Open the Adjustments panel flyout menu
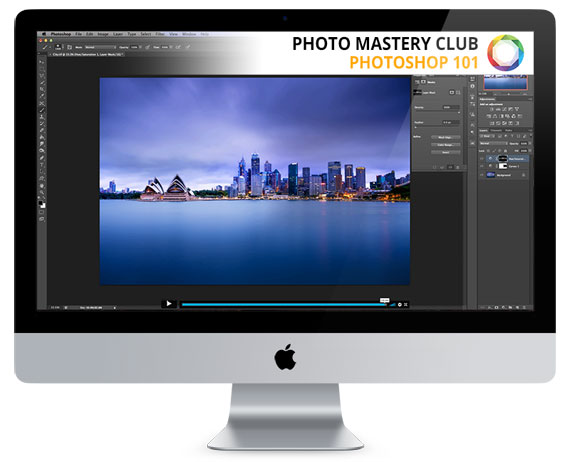The height and width of the screenshot is (462, 570). click(x=530, y=99)
